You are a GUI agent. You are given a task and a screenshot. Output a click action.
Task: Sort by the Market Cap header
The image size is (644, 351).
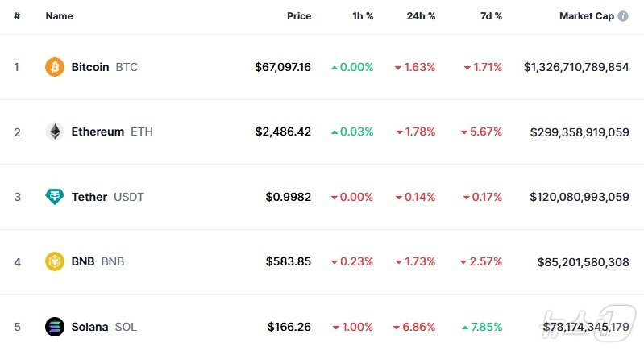[x=587, y=16]
